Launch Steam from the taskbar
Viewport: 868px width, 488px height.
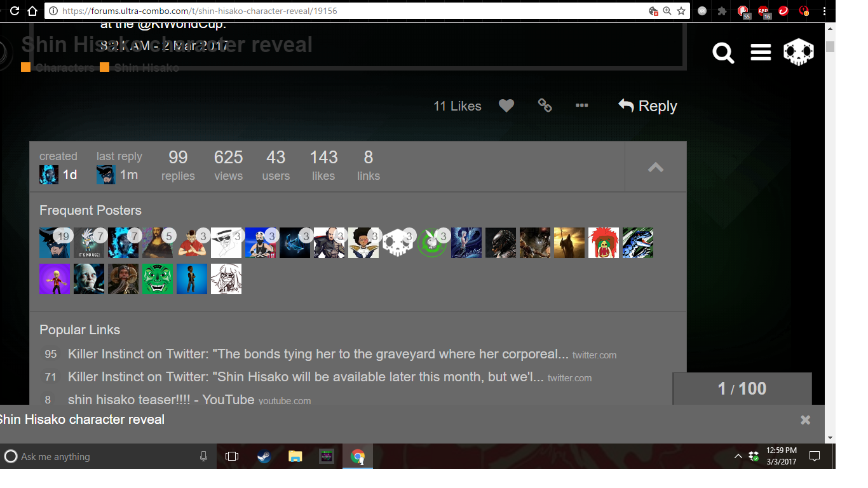tap(264, 456)
